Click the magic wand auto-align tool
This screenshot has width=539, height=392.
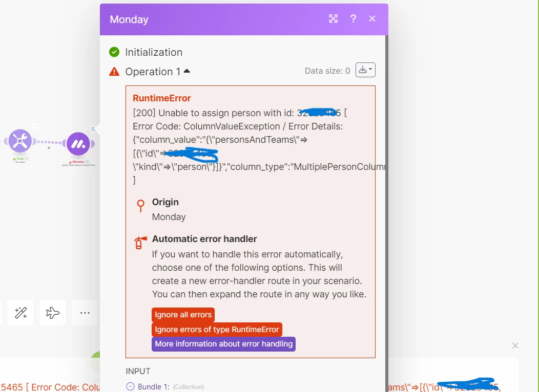pos(20,313)
